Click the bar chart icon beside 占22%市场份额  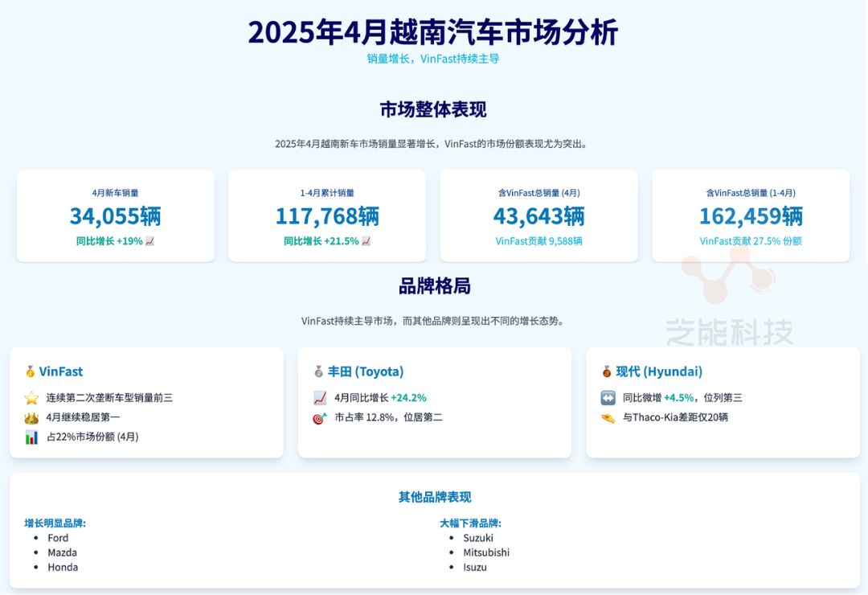31,437
